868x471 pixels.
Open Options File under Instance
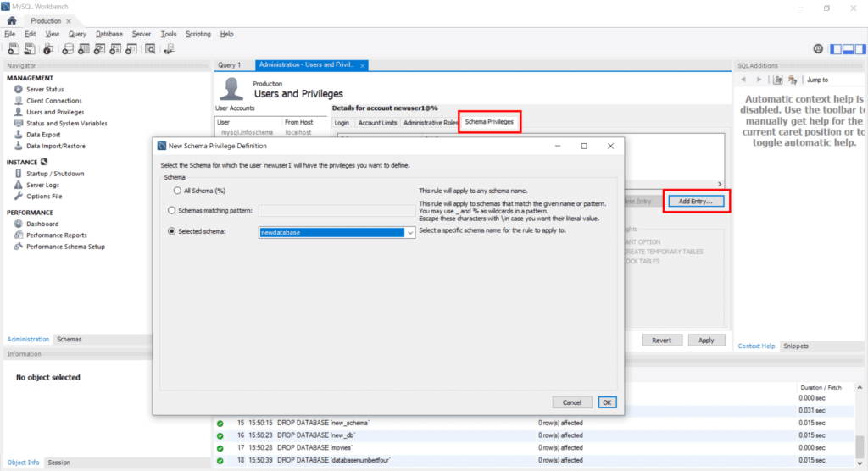tap(44, 196)
